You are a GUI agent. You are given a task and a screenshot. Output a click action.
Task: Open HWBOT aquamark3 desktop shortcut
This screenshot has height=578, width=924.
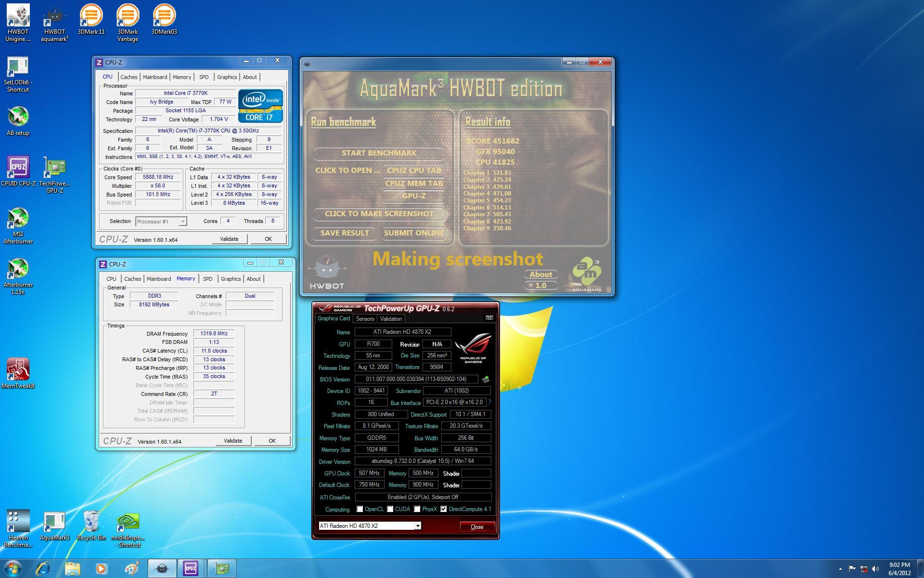point(54,23)
